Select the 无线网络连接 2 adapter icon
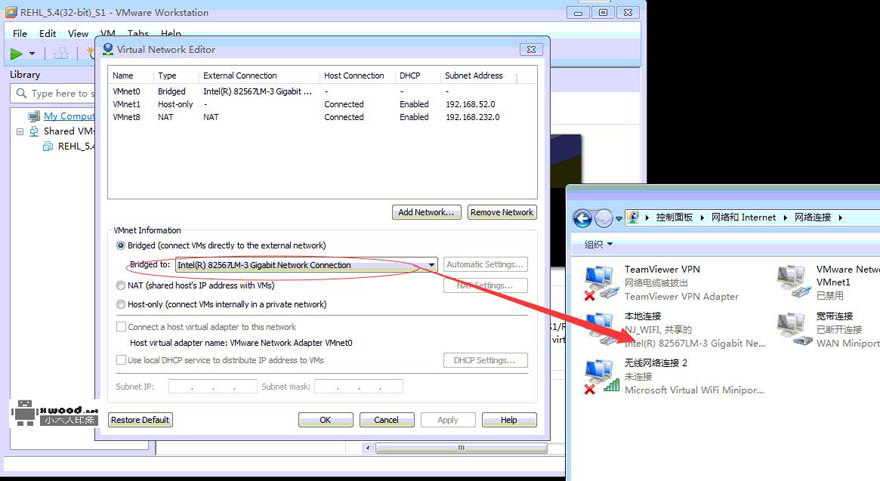 (x=601, y=376)
